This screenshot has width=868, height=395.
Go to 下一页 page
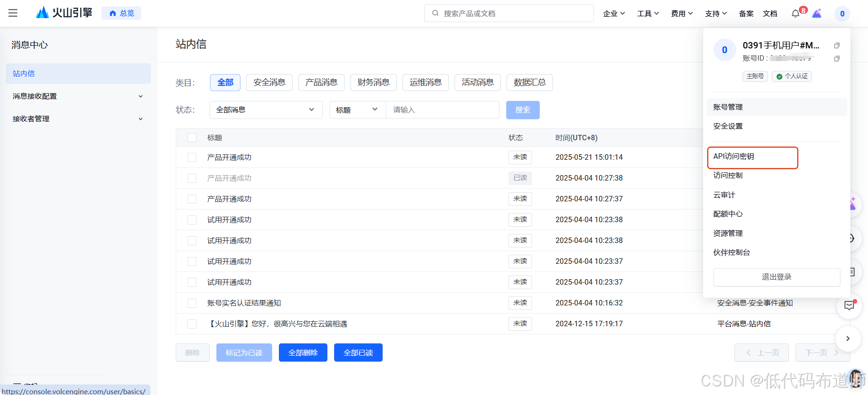pyautogui.click(x=822, y=352)
